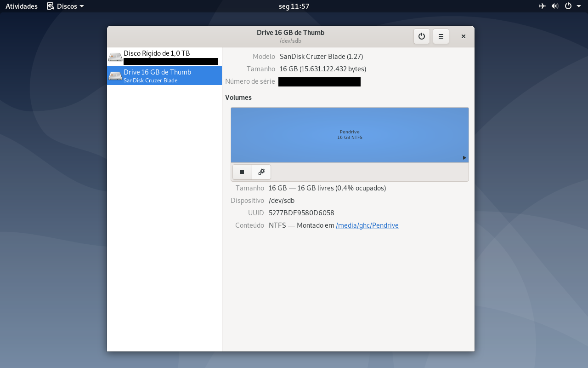Expand the system status menu arrow
This screenshot has height=368, width=588.
(x=579, y=6)
